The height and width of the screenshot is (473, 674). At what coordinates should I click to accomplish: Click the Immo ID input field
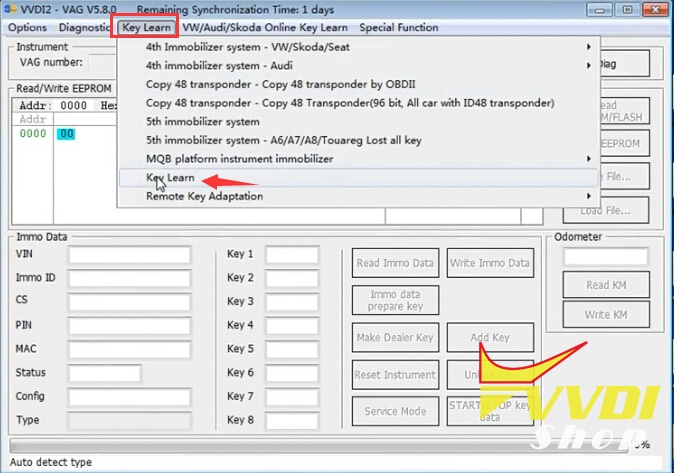(129, 278)
